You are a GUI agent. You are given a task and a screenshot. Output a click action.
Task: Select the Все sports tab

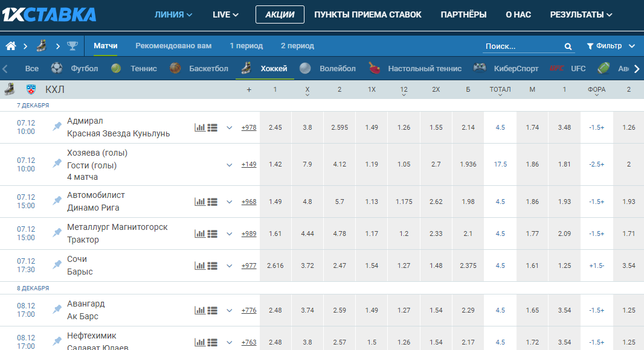[31, 69]
